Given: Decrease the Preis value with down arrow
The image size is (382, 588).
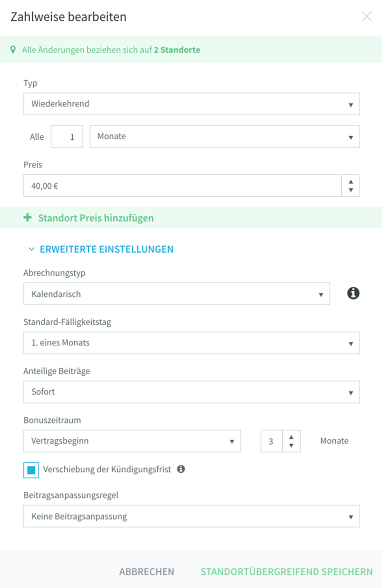Looking at the screenshot, I should (x=351, y=190).
